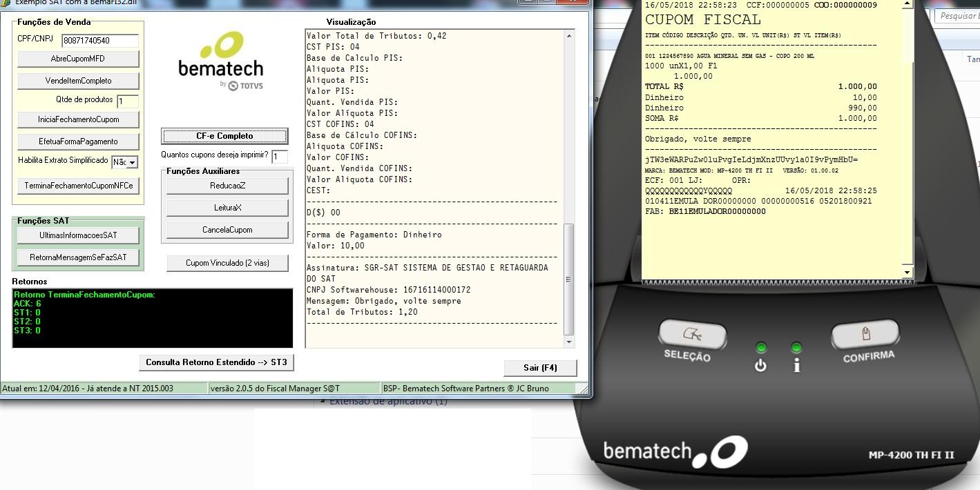
Task: Click the 'Forma de Pagamento: Dinheiro' line
Action: coord(374,235)
